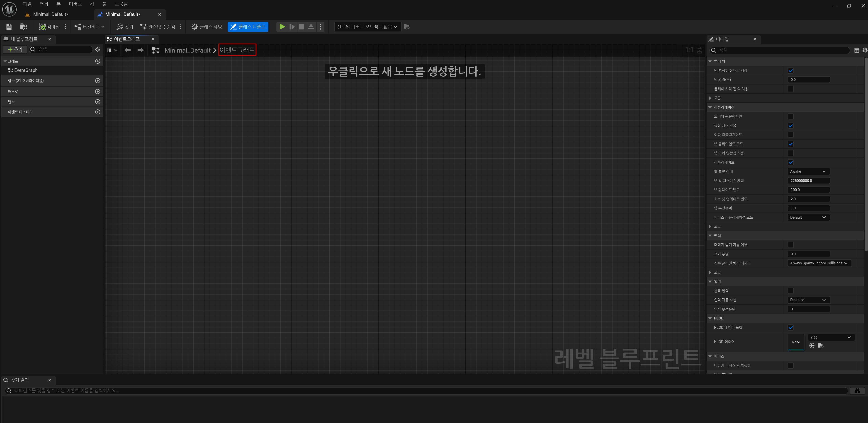Open the 디버그 menu
This screenshot has width=868, height=423.
[x=75, y=4]
